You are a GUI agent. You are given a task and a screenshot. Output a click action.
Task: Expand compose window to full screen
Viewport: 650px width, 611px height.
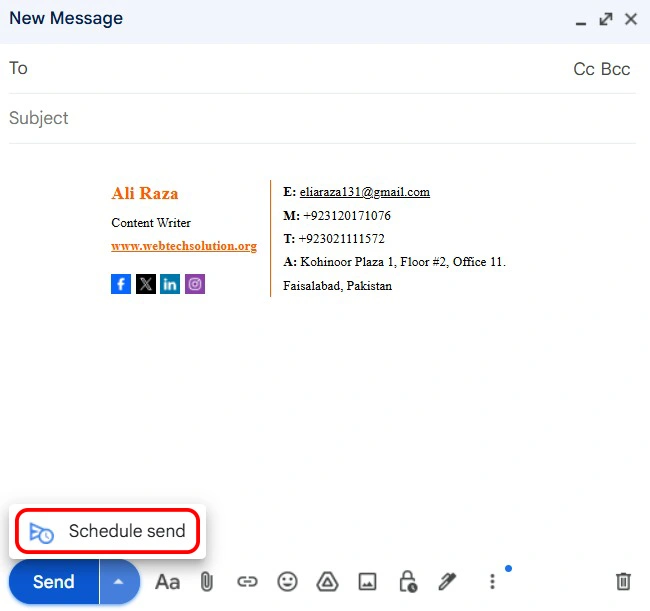(x=606, y=19)
